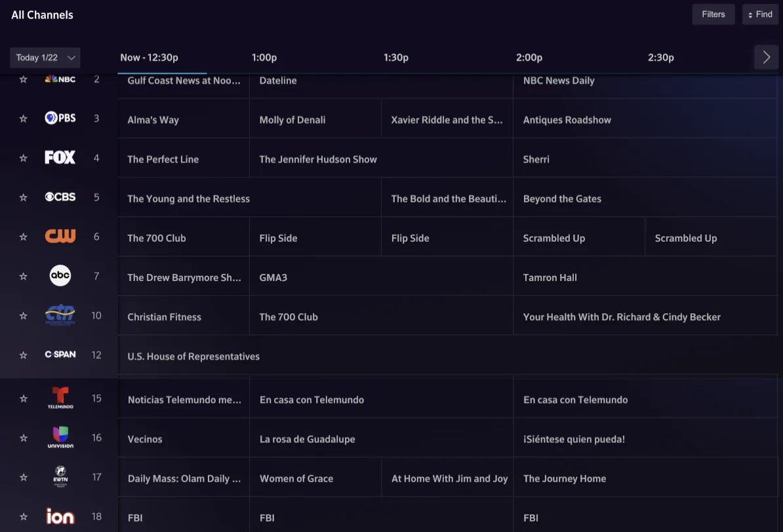Star the C-SPAN channel as favorite
Screen dimensions: 783x532
pos(24,355)
